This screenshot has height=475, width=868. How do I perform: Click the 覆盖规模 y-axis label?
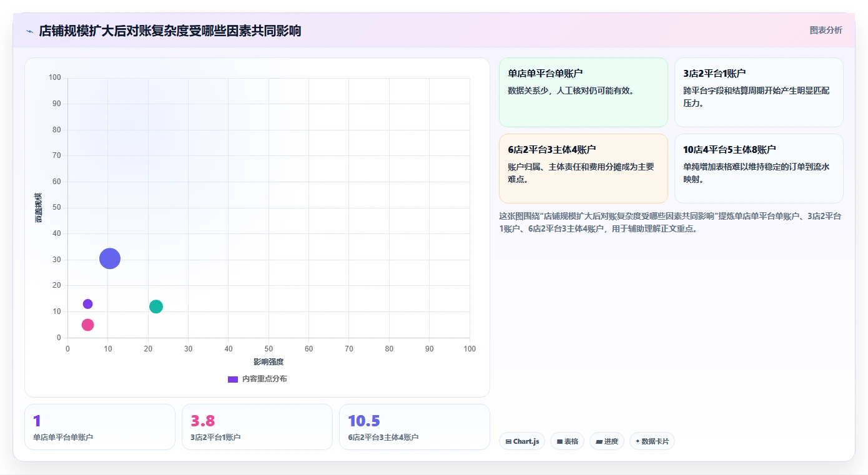pos(39,208)
